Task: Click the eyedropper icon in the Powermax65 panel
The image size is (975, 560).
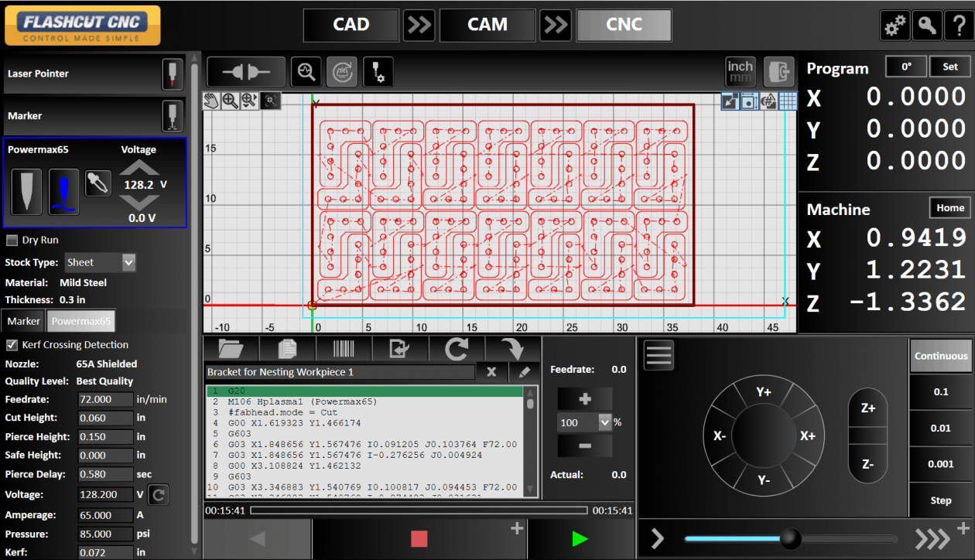Action: click(98, 183)
